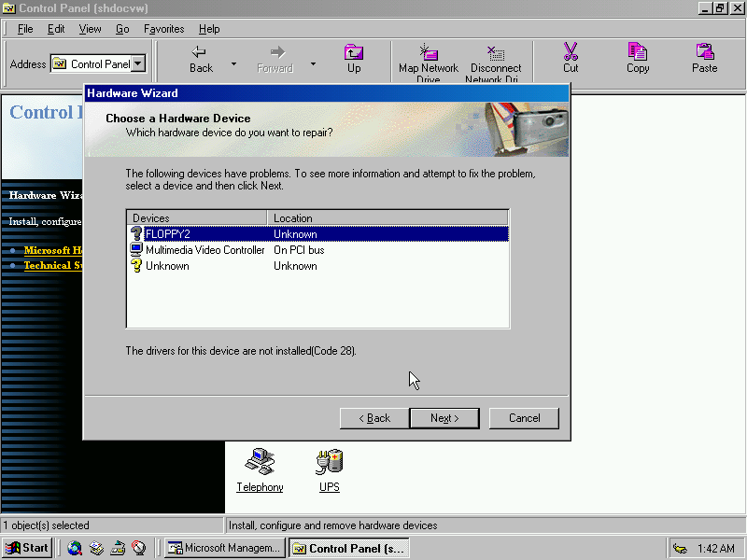
Task: Open the View menu
Action: pyautogui.click(x=90, y=29)
